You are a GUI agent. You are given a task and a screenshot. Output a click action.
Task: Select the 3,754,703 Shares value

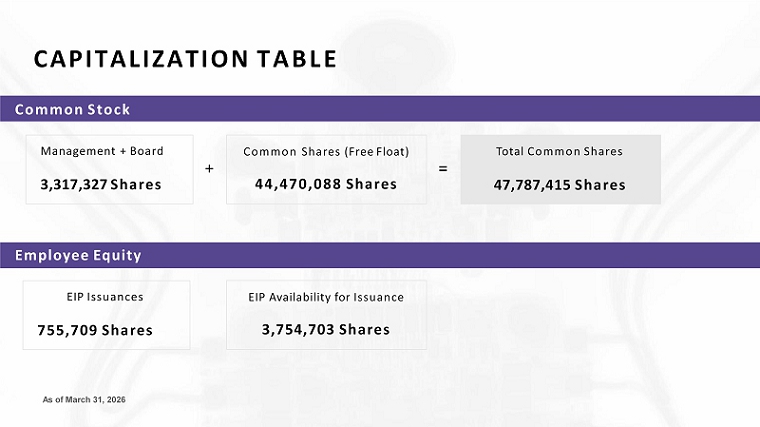(x=326, y=329)
